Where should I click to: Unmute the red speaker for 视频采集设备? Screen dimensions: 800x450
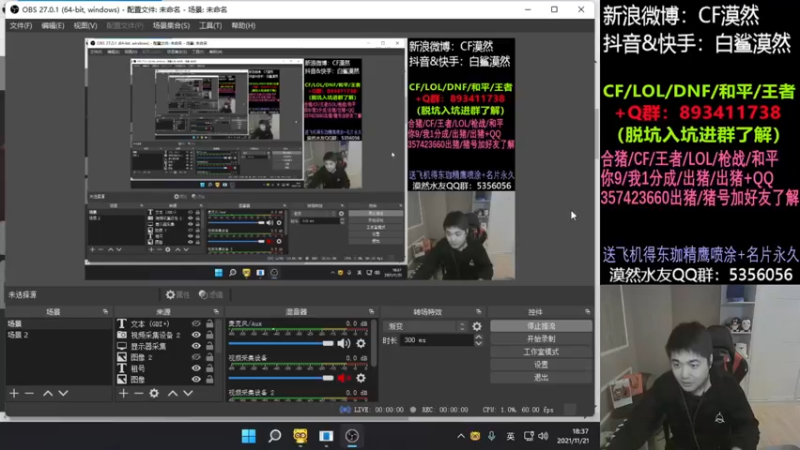(343, 378)
